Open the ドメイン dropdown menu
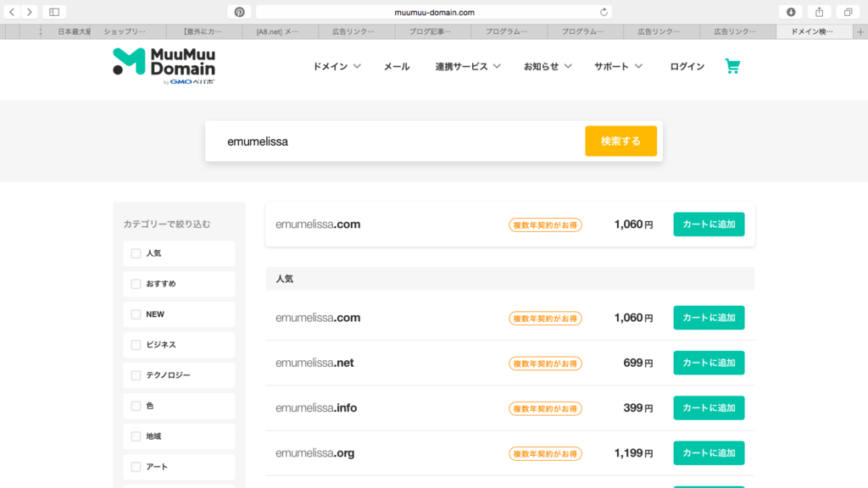This screenshot has width=868, height=488. pyautogui.click(x=337, y=66)
